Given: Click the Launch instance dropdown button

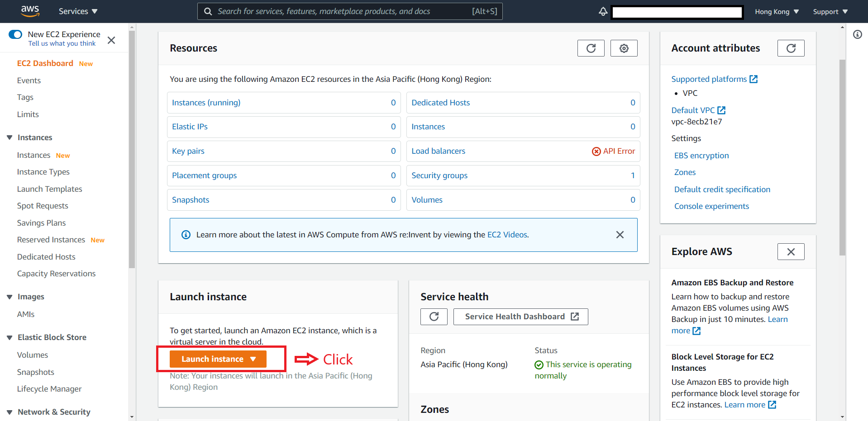Looking at the screenshot, I should (x=218, y=359).
